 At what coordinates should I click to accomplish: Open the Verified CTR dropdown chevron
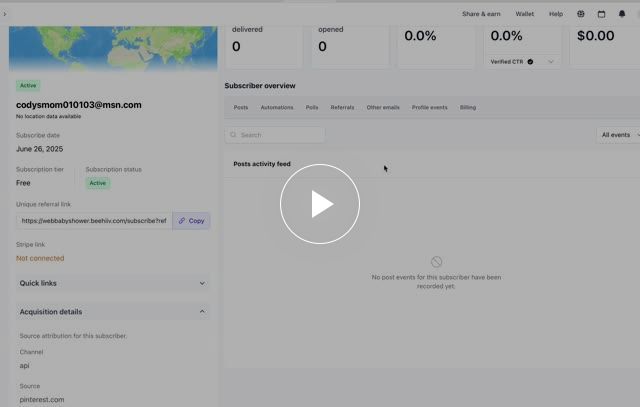[x=550, y=61]
